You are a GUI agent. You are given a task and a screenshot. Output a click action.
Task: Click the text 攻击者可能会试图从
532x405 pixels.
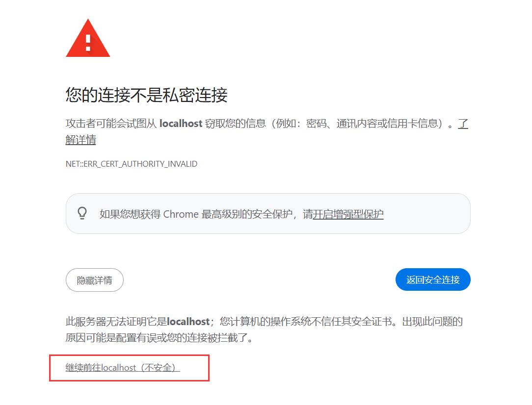(111, 124)
